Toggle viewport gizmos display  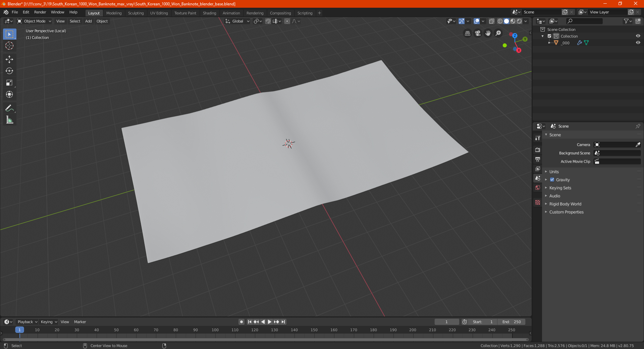(462, 21)
